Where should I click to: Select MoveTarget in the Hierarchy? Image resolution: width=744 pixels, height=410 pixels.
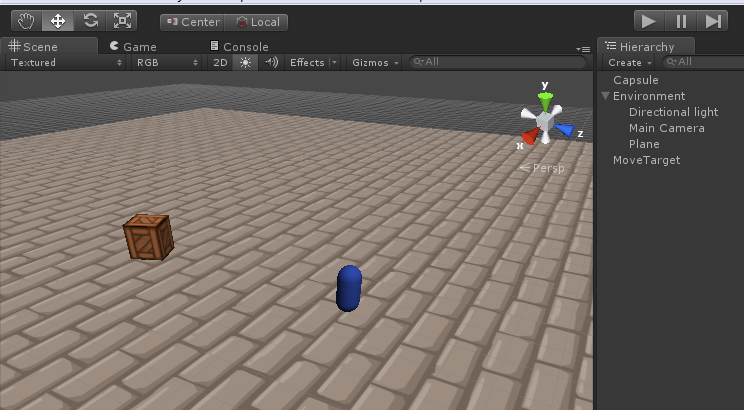(646, 160)
